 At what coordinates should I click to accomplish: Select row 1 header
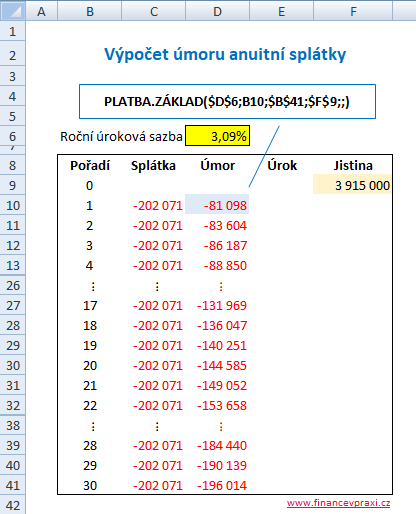pos(13,31)
